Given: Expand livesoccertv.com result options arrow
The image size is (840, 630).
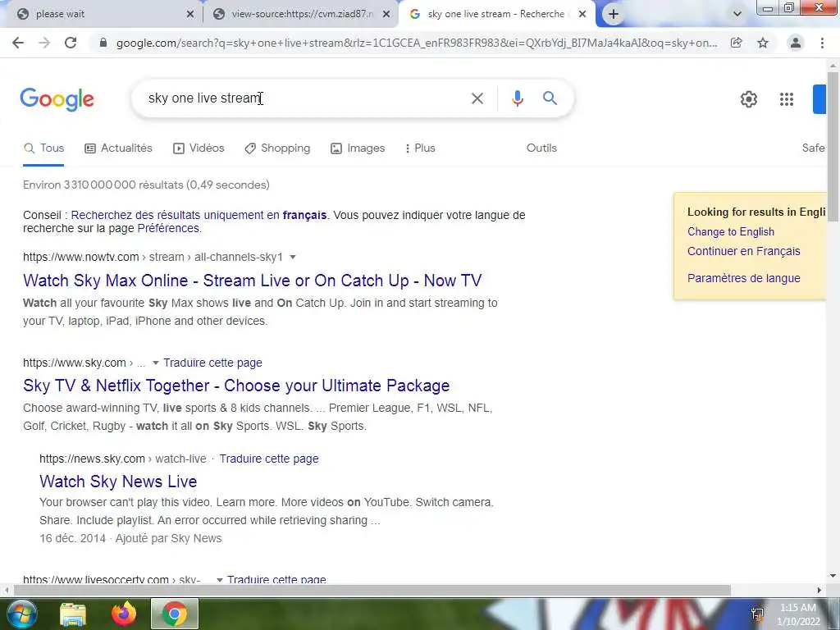Looking at the screenshot, I should coord(219,580).
